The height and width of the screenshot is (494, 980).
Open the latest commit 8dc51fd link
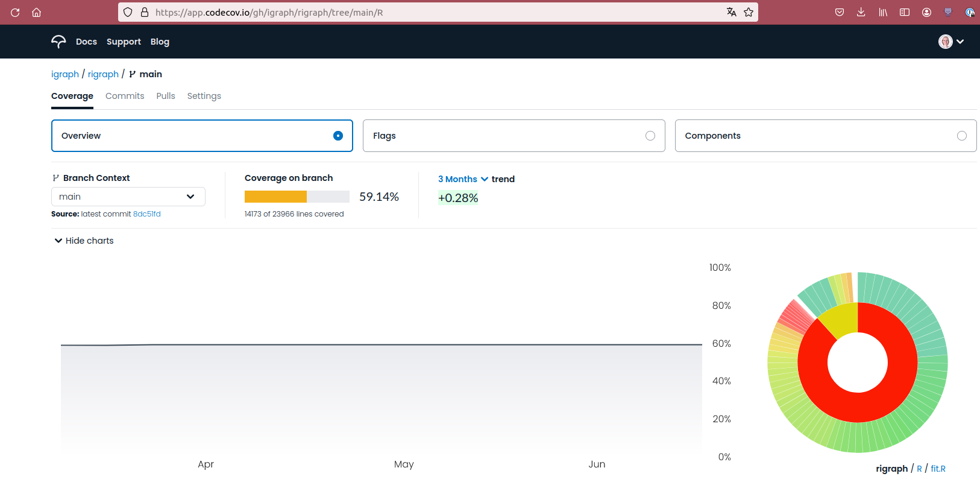[x=147, y=214]
